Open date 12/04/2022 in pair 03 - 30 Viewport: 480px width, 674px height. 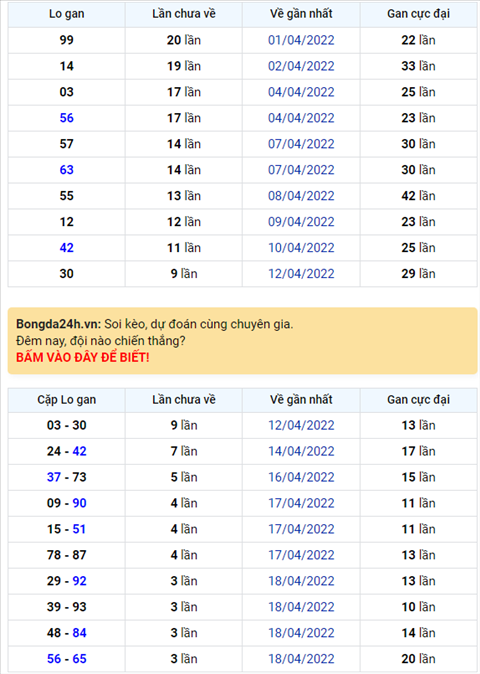coord(301,426)
